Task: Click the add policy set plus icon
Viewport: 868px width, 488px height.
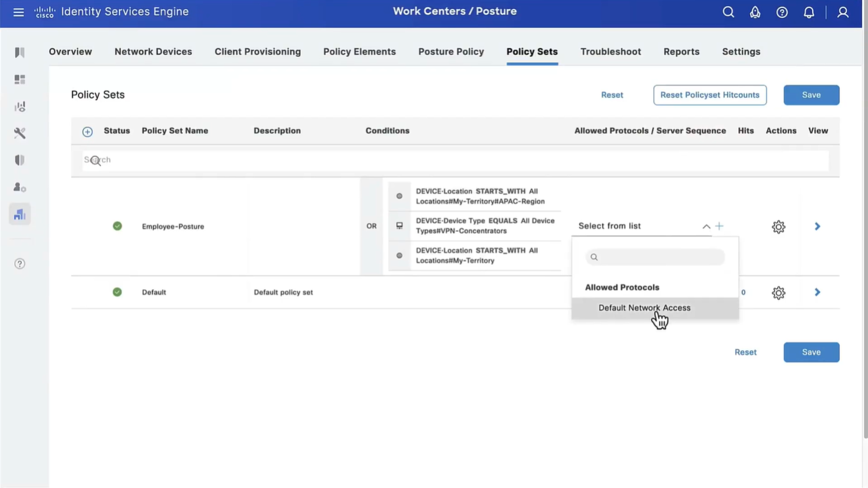Action: [x=87, y=132]
